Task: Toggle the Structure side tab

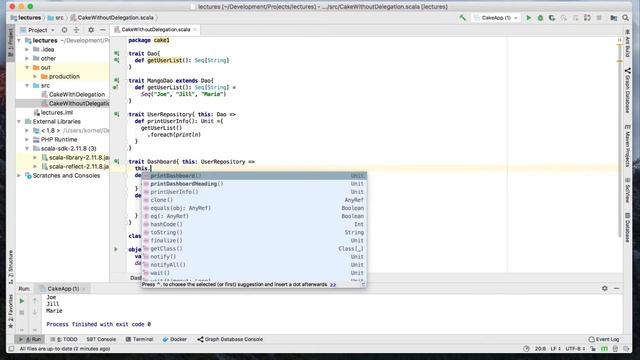Action: pos(11,267)
